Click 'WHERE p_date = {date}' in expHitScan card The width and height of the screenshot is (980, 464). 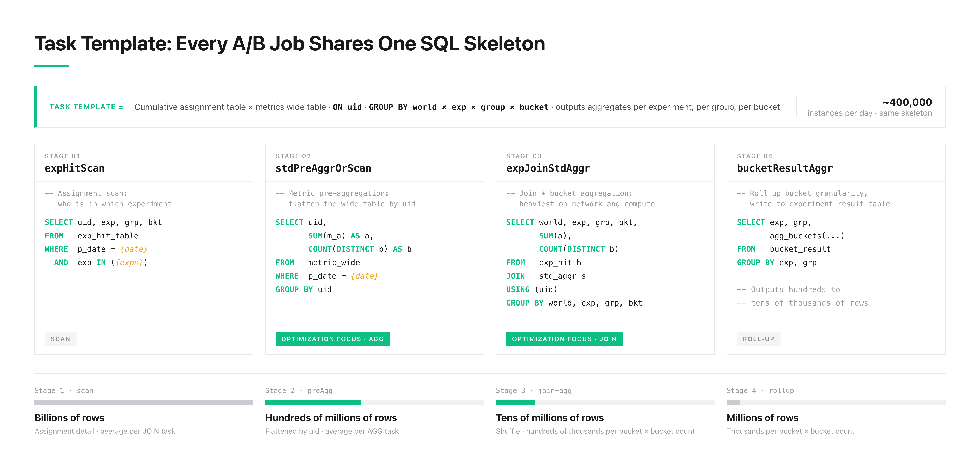pos(96,249)
